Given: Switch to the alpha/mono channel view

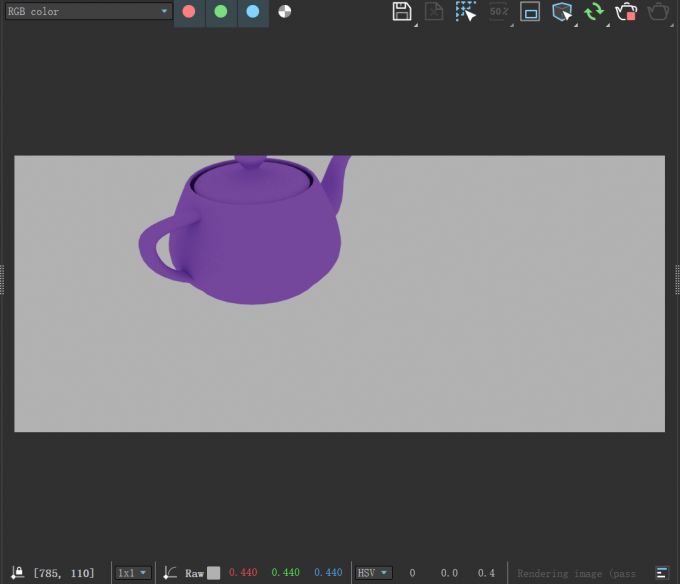Looking at the screenshot, I should pos(285,12).
